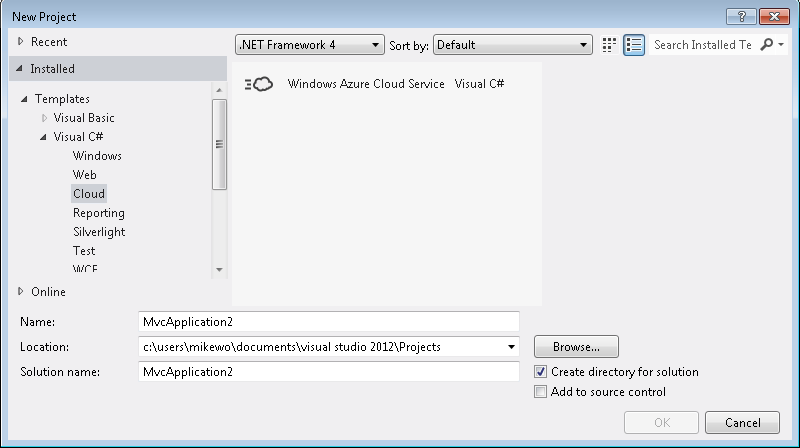
Task: Select the Test template category
Action: [84, 251]
